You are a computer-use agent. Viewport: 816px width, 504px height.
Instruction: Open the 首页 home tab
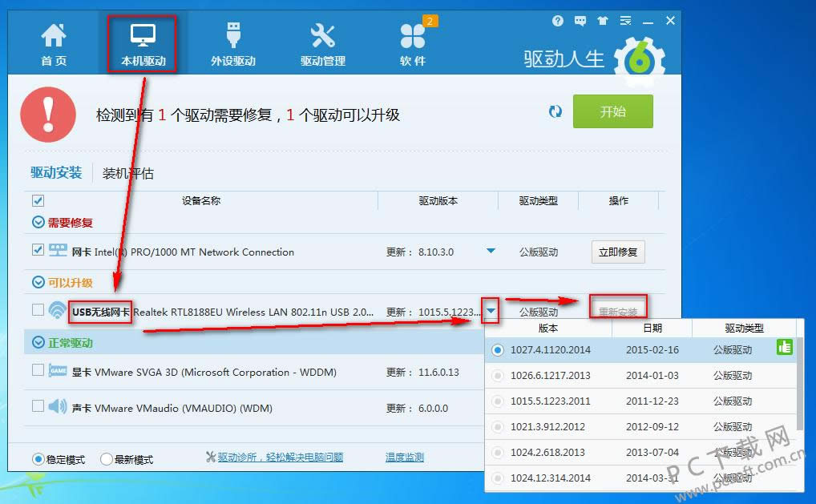54,45
